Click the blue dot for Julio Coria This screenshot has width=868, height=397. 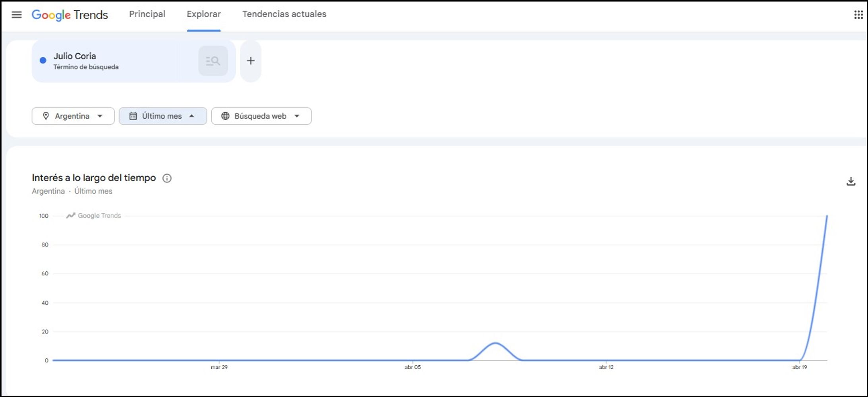pos(43,60)
